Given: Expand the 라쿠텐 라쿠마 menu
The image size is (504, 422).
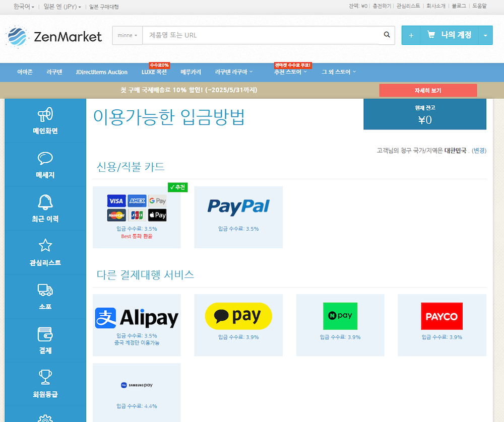Looking at the screenshot, I should tap(234, 72).
